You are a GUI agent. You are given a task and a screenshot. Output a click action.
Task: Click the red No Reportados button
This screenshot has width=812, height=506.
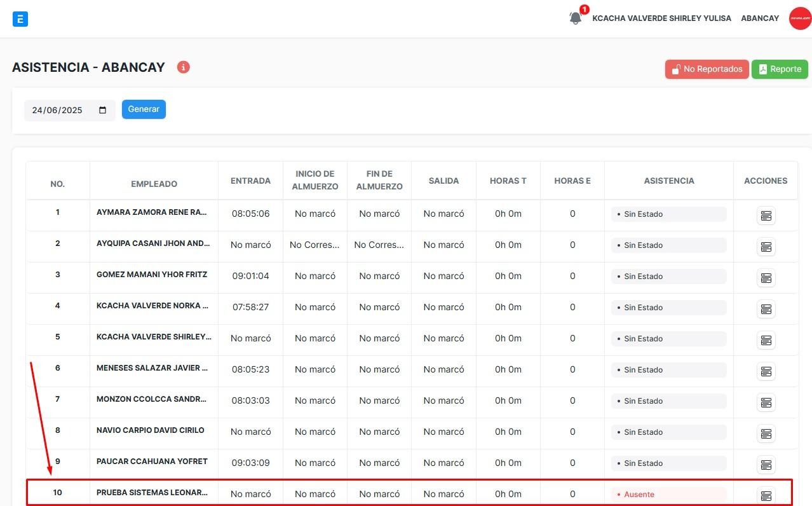[x=707, y=69]
